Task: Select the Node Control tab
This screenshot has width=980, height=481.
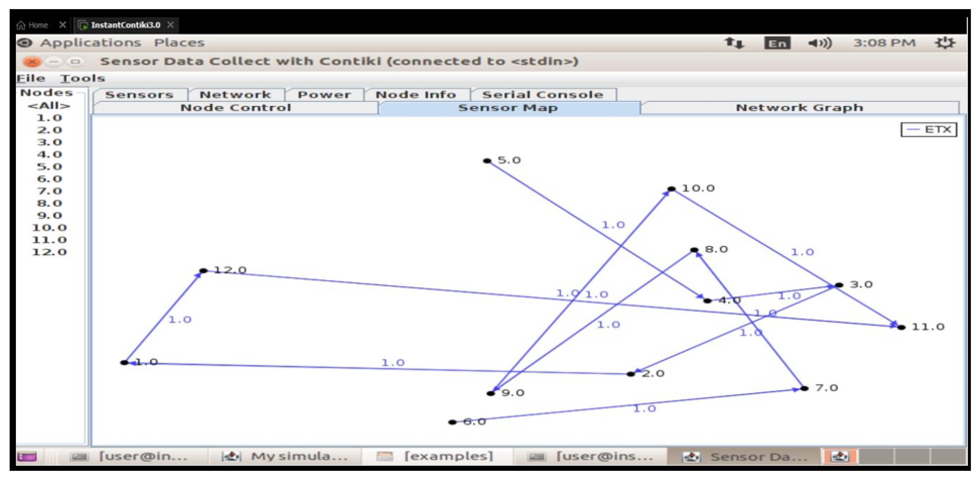Action: click(x=235, y=108)
